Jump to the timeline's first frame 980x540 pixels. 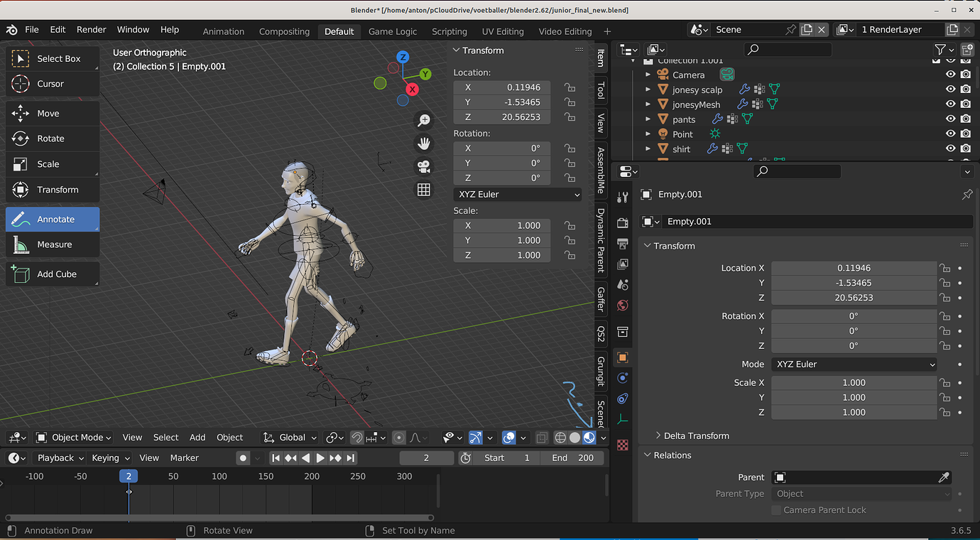(276, 458)
